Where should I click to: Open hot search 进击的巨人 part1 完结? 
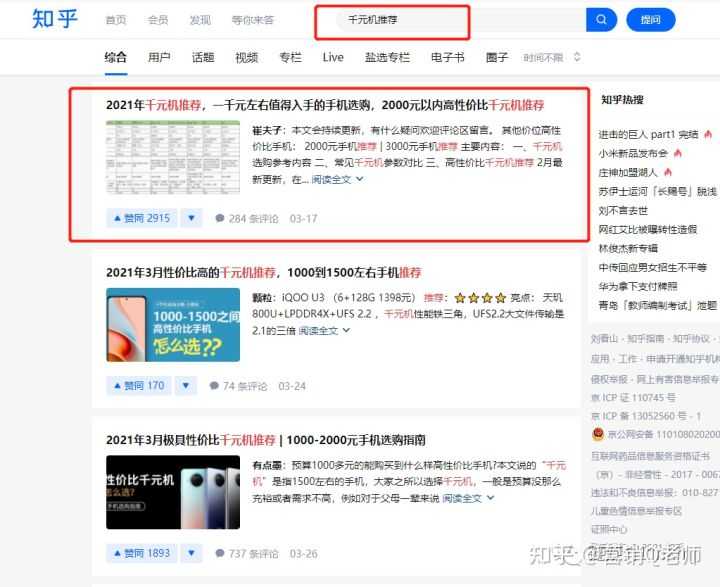648,135
